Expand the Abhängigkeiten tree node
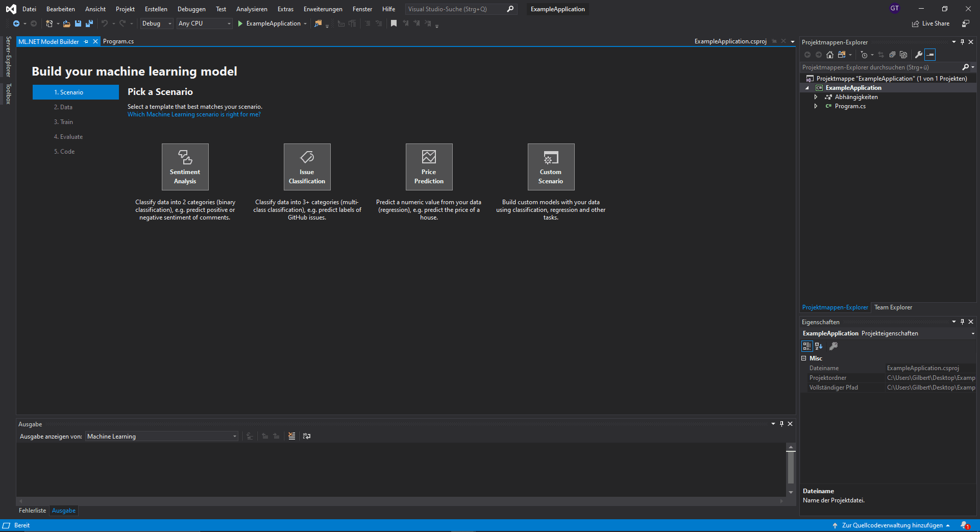 (816, 97)
